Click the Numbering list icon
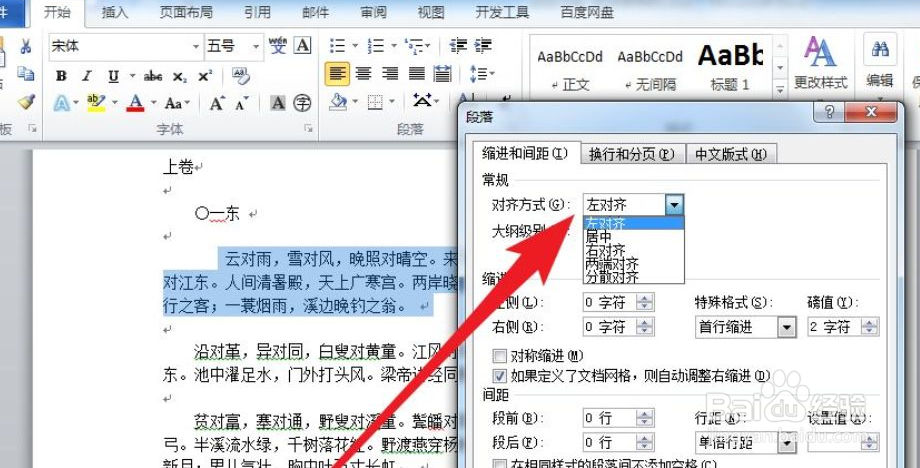Image resolution: width=920 pixels, height=468 pixels. point(376,45)
